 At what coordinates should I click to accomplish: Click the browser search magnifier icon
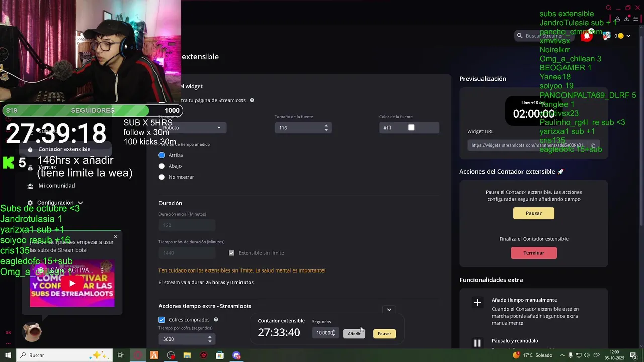tap(608, 8)
